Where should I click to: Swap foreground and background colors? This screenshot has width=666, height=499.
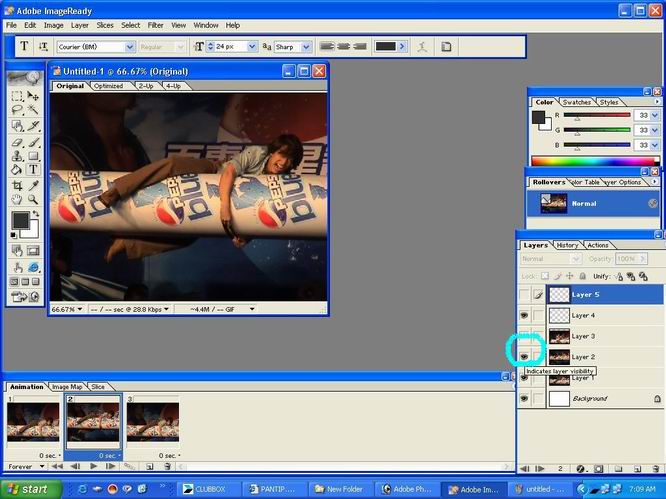pyautogui.click(x=36, y=214)
